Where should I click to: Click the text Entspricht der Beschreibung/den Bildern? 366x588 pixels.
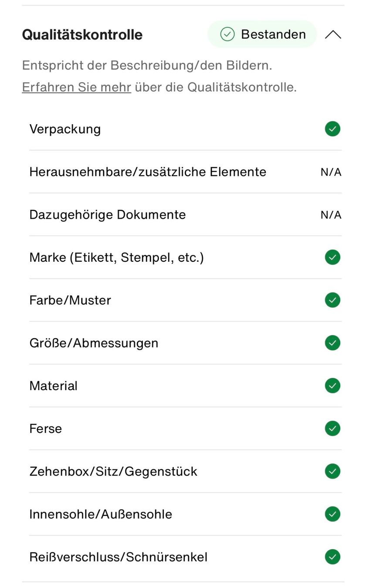147,65
